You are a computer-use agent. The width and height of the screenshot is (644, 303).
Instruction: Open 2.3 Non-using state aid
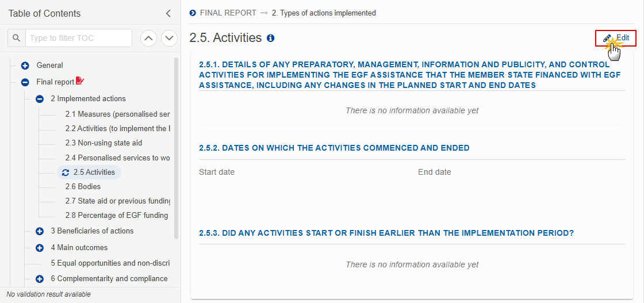tap(104, 143)
